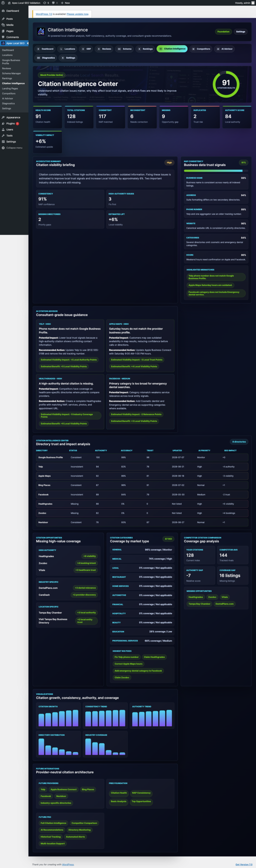The height and width of the screenshot is (868, 256).
Task: Click the Tools wrench icon in the sidebar
Action: pyautogui.click(x=3, y=136)
